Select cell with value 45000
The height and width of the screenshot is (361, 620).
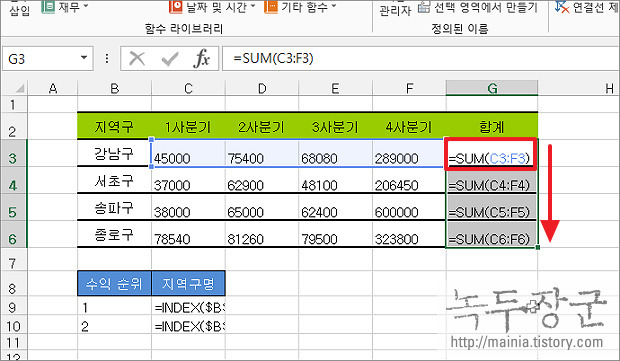188,153
